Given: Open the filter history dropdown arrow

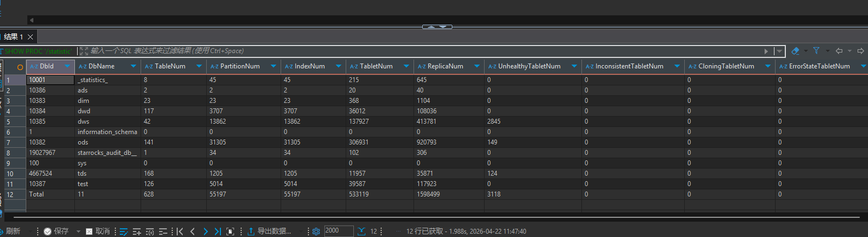Looking at the screenshot, I should click(x=779, y=51).
